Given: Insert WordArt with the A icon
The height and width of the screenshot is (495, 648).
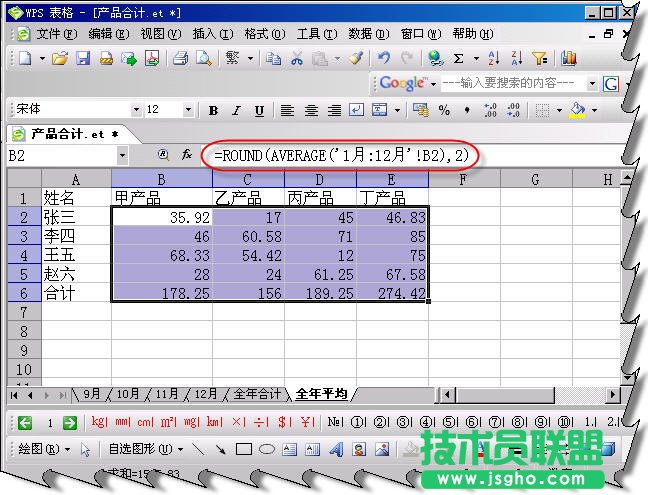Looking at the screenshot, I should pyautogui.click(x=336, y=449).
